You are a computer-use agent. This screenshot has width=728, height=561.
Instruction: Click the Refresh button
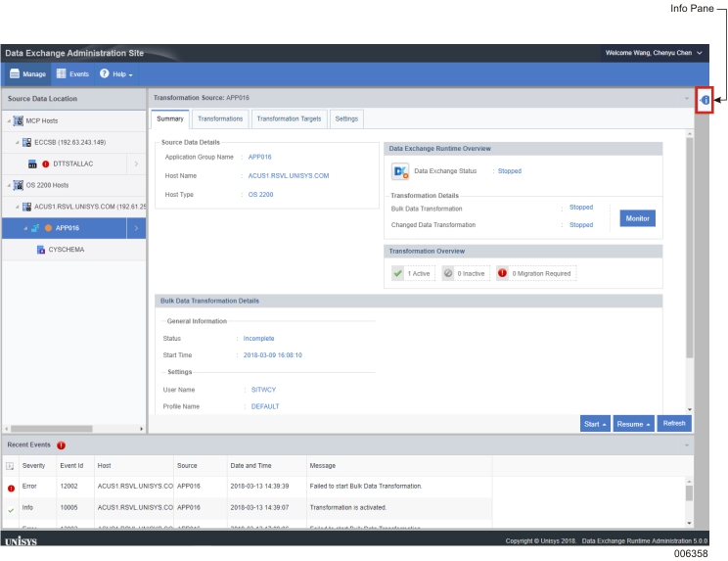coord(675,424)
